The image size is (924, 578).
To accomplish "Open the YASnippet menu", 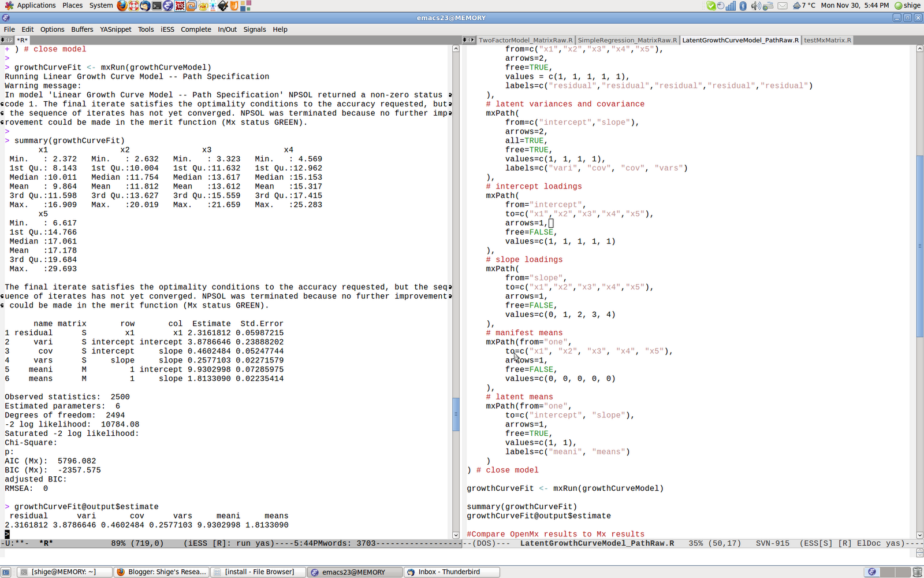I will [x=115, y=29].
